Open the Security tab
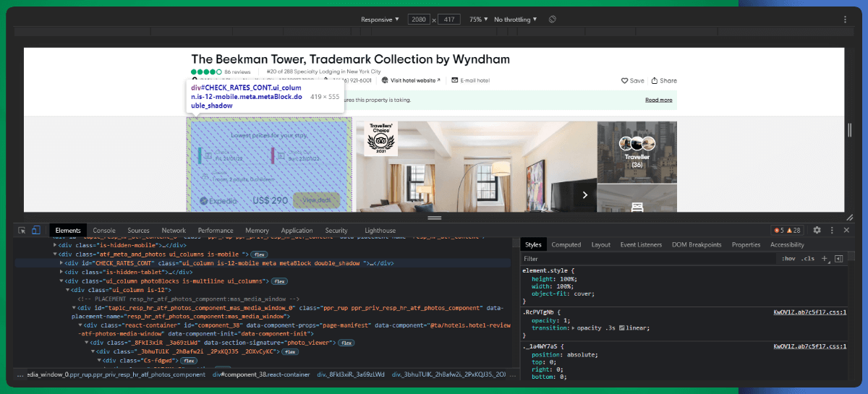Screen dimensions: 868x394 tap(336, 230)
